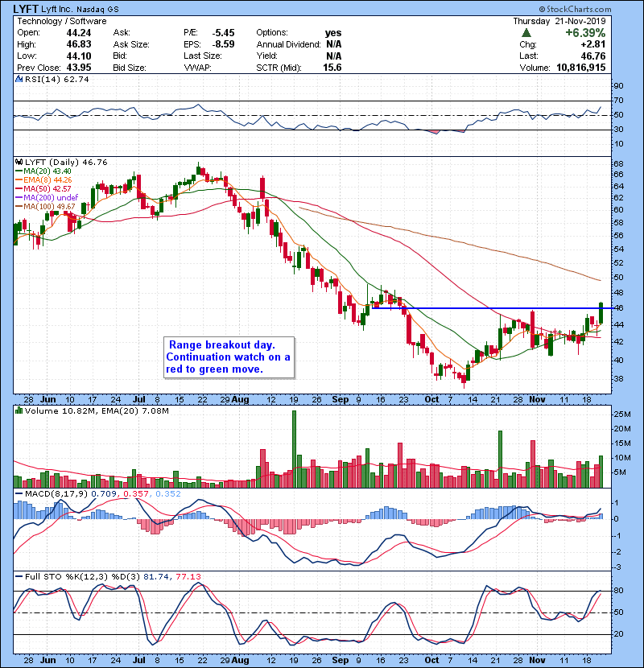Image resolution: width=644 pixels, height=668 pixels.
Task: Click the Nov label on price time axis
Action: 537,400
